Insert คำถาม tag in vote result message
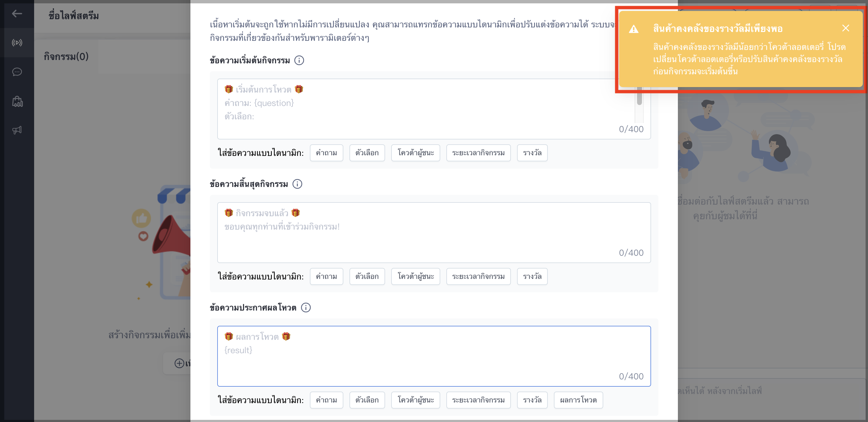 pos(326,400)
